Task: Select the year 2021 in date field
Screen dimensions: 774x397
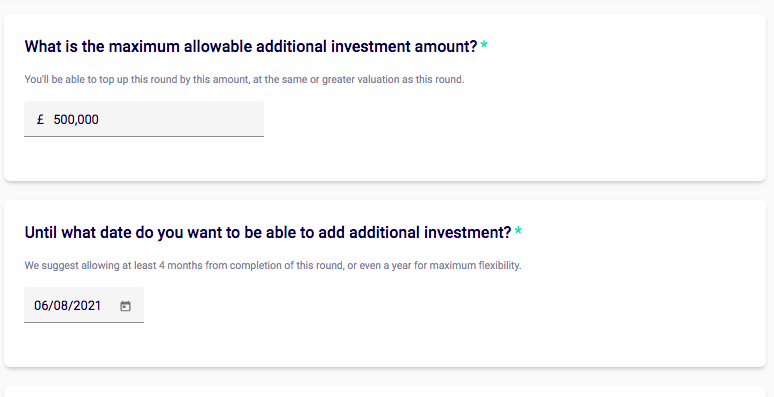Action: tap(86, 306)
